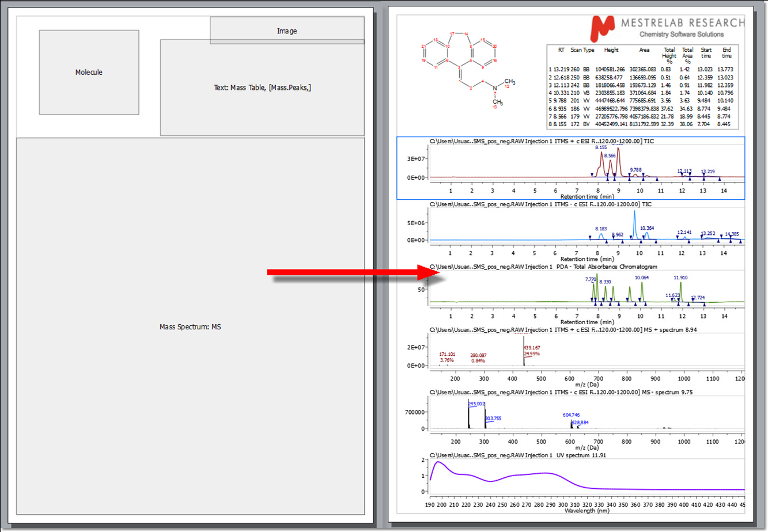The image size is (768, 532).
Task: Click m/z label 439.167 in MS + spectrum
Action: pos(532,348)
